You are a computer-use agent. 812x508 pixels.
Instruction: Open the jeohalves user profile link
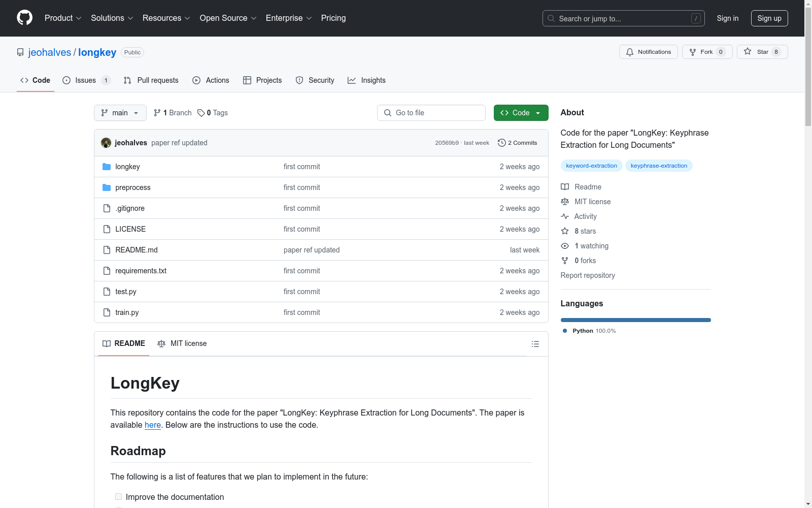coord(50,52)
